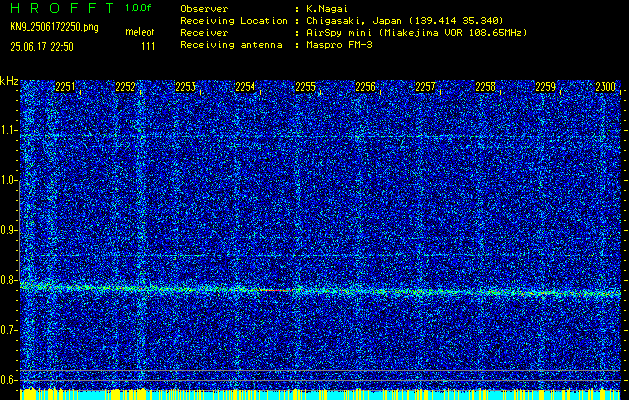629x400 pixels.
Task: Click the version label 1.00f
Action: click(x=138, y=8)
